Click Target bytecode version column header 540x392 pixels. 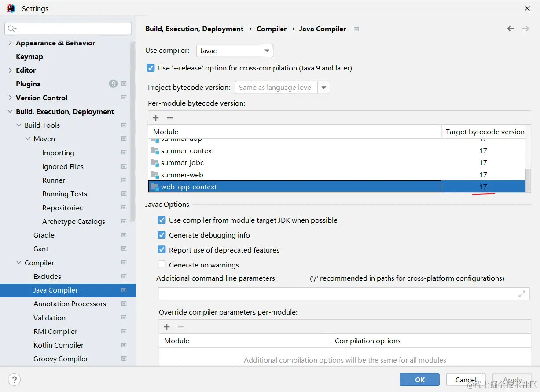(x=485, y=132)
